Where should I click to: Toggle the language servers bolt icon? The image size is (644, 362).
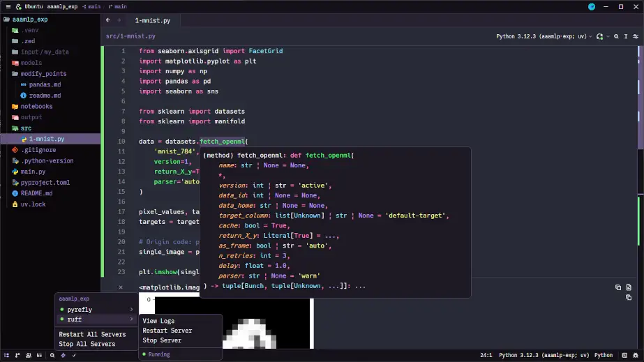point(63,356)
